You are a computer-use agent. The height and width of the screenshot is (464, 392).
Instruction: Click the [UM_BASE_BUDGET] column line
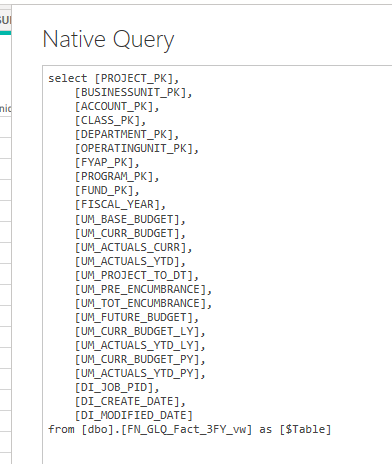[x=130, y=220]
